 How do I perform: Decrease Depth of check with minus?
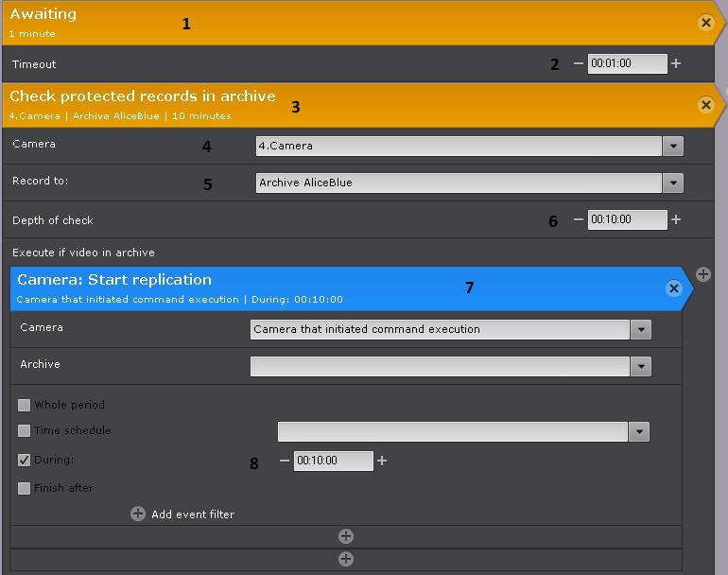579,219
